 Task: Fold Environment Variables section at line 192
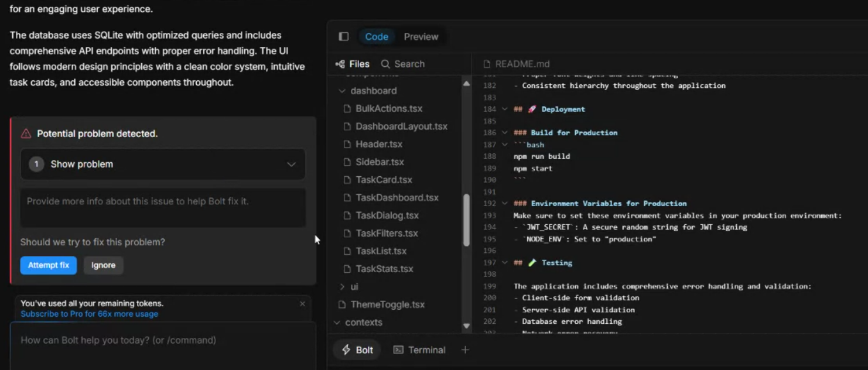point(504,204)
